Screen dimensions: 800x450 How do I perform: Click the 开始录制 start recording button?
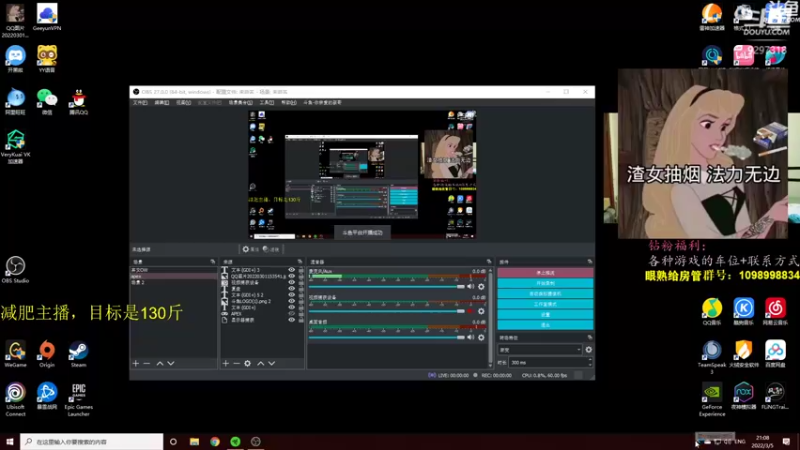545,283
